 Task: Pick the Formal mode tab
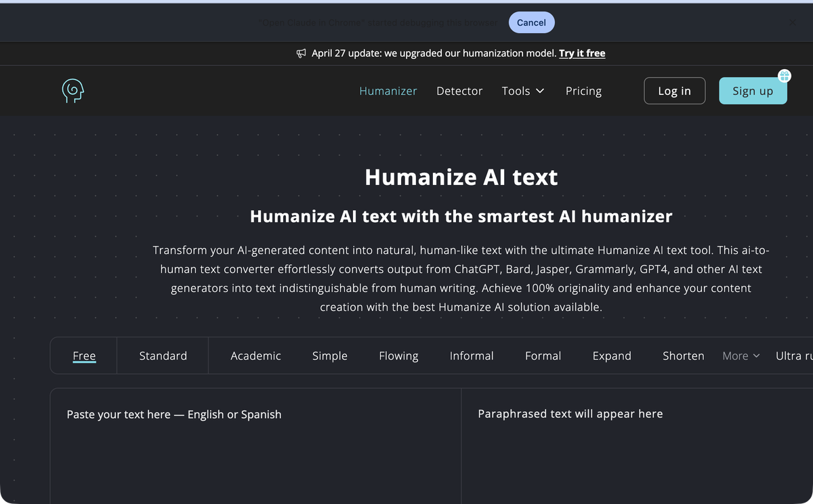(x=543, y=356)
